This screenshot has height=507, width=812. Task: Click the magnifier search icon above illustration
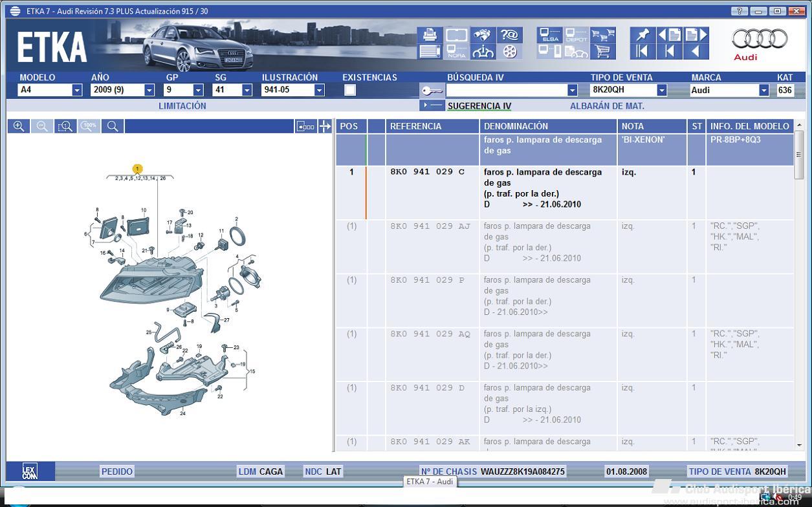click(113, 127)
